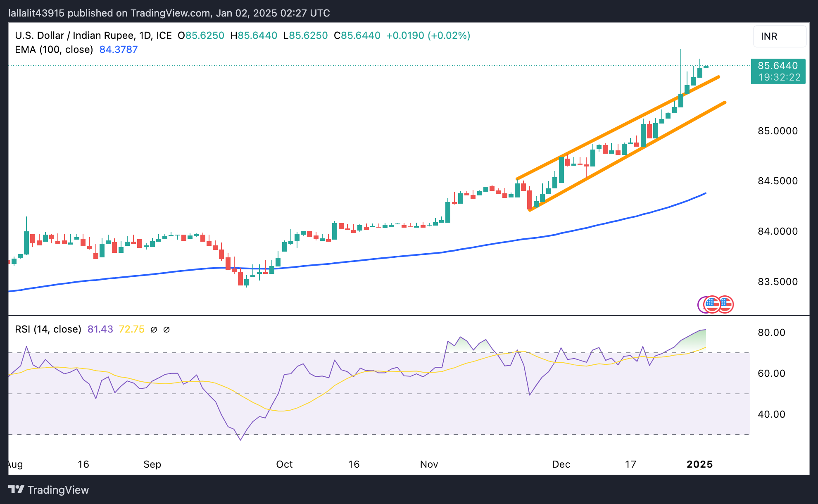Click the 85.0000 level on the price scale

(x=778, y=131)
